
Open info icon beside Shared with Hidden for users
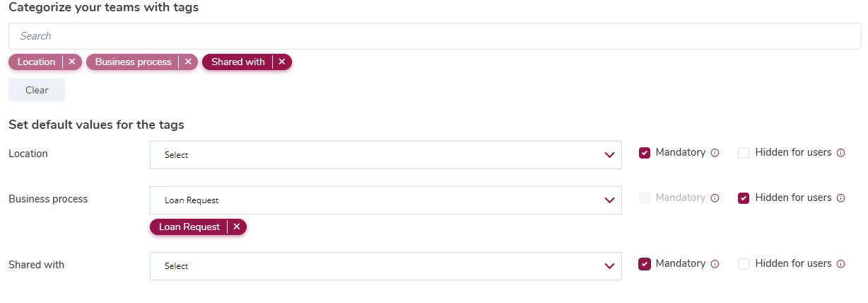[x=840, y=264]
